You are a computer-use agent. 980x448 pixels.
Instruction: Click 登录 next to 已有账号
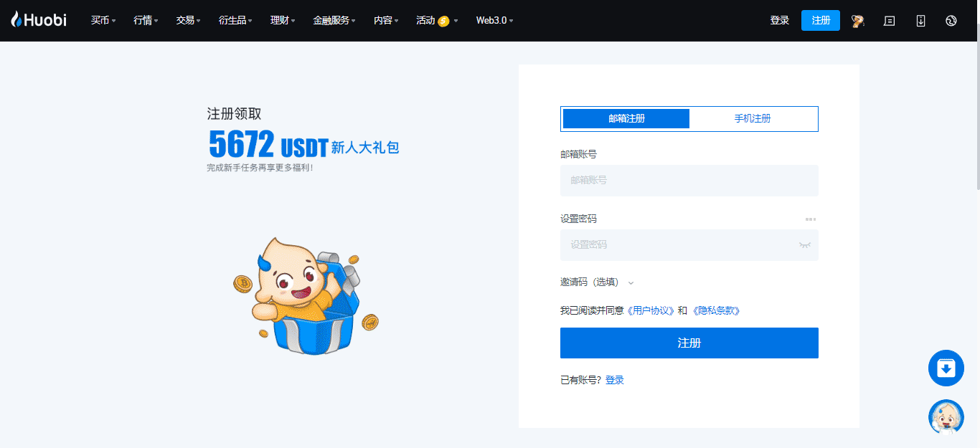point(616,380)
